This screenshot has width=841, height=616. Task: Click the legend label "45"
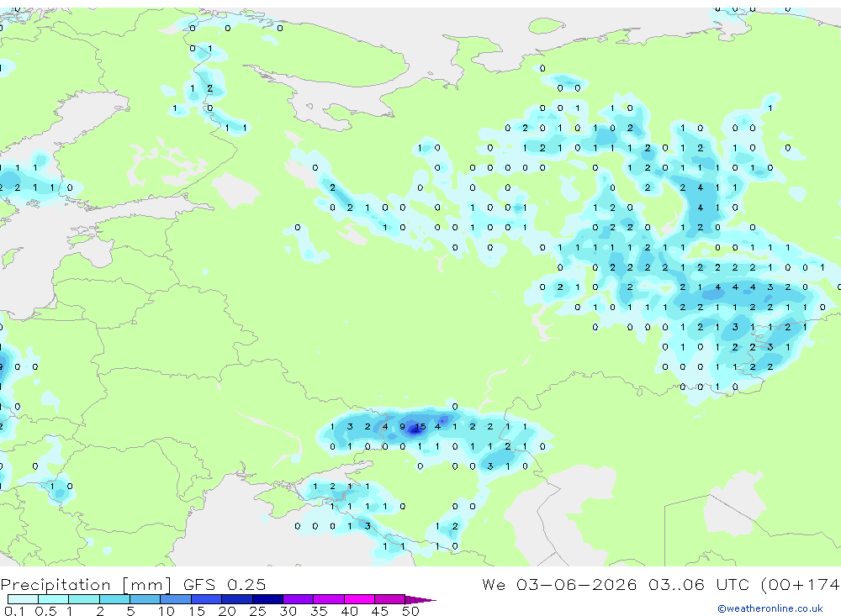[x=380, y=611]
